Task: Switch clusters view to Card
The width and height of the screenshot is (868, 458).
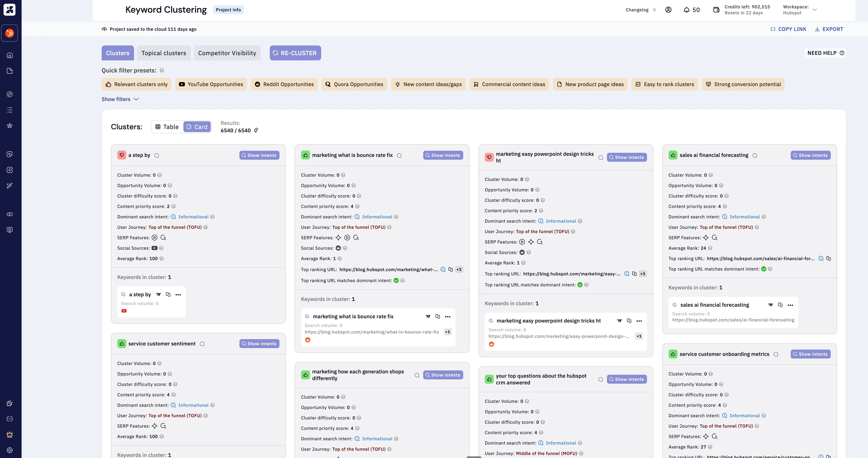Action: tap(197, 127)
